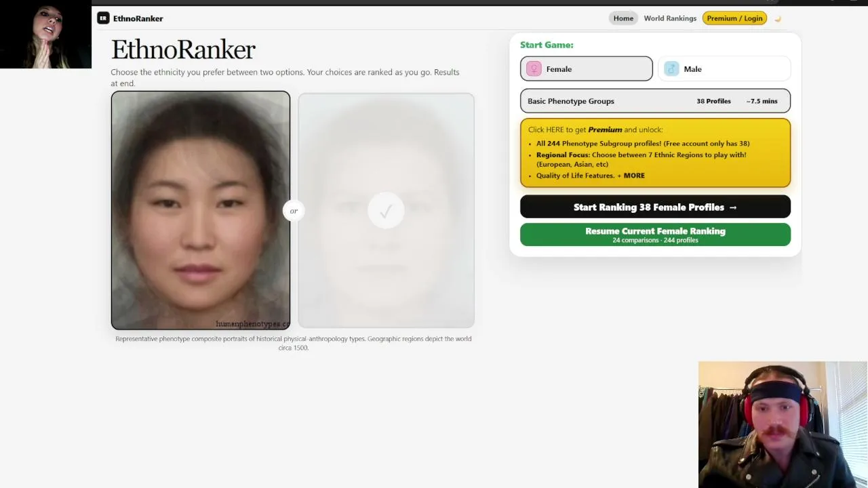Click the 'Start Game:' label
The width and height of the screenshot is (868, 488).
pyautogui.click(x=547, y=45)
